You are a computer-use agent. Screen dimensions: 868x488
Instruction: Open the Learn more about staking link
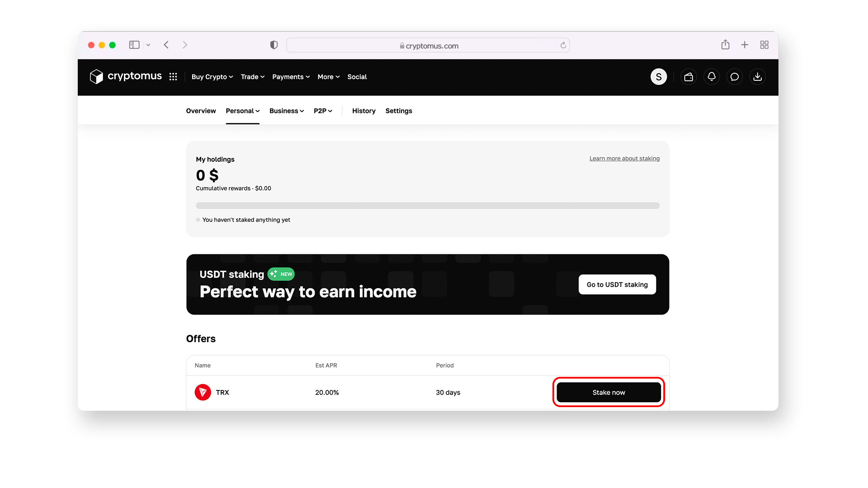click(x=624, y=158)
